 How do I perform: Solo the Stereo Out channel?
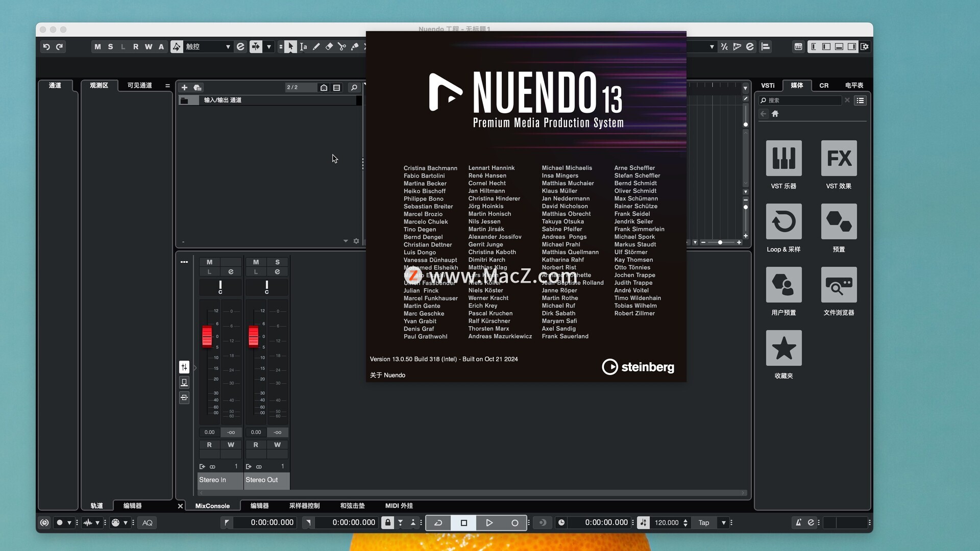tap(277, 262)
